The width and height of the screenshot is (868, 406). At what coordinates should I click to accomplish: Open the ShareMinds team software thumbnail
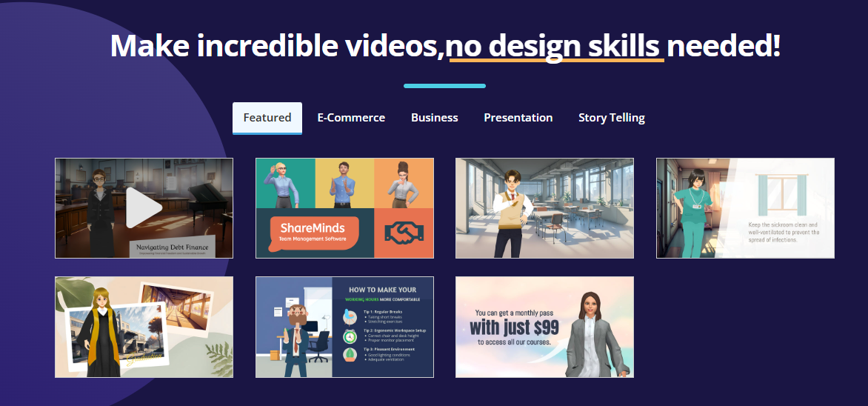tap(345, 208)
